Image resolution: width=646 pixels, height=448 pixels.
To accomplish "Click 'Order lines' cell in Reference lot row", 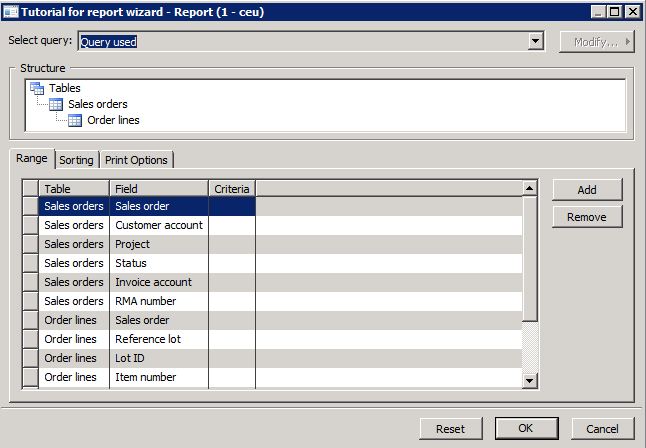I will pos(74,339).
